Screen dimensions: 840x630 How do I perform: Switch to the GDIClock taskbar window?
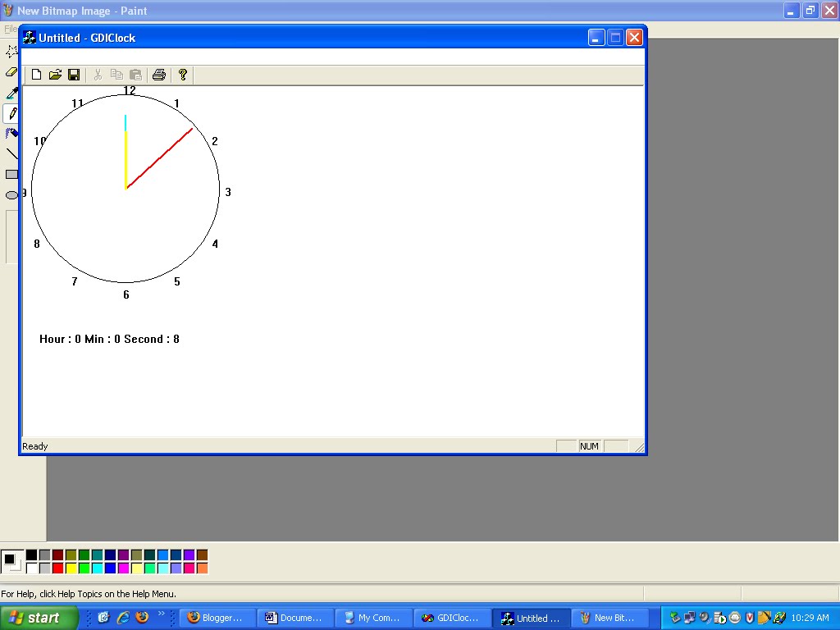452,618
